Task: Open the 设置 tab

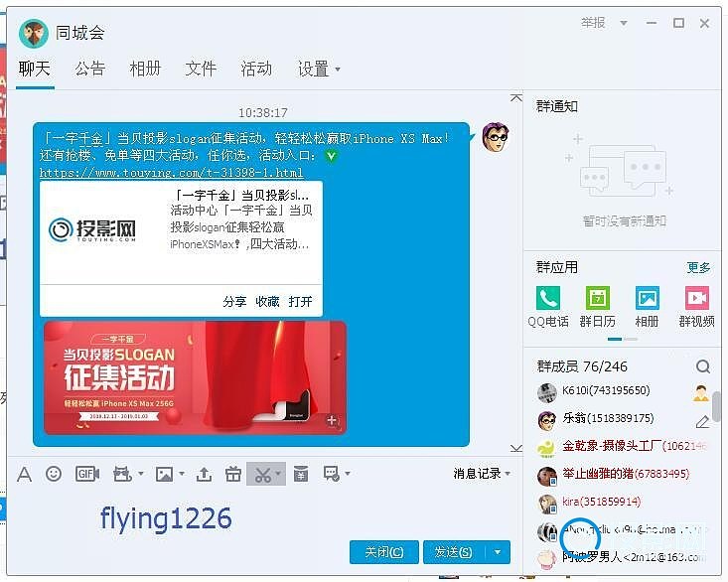Action: [314, 70]
